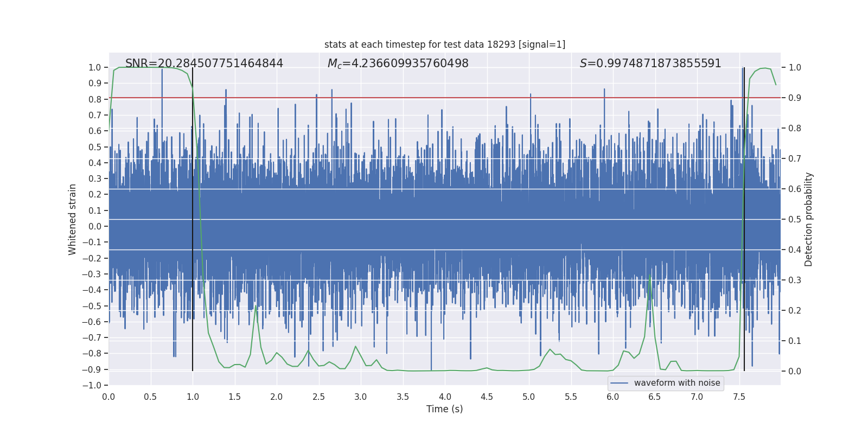Select the 7.5 tick on the time axis
This screenshot has width=868, height=434.
coord(739,397)
